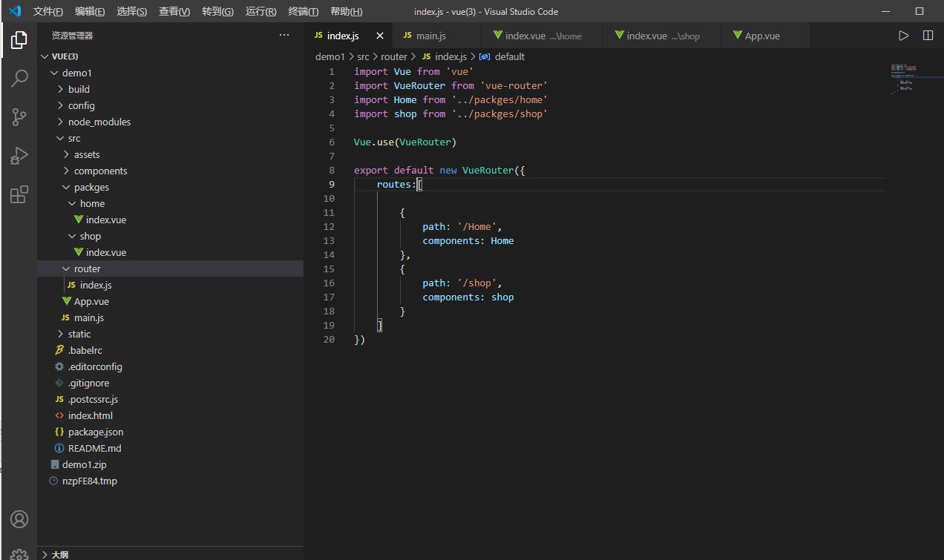944x560 pixels.
Task: Click line number 12 in gutter
Action: coord(329,226)
